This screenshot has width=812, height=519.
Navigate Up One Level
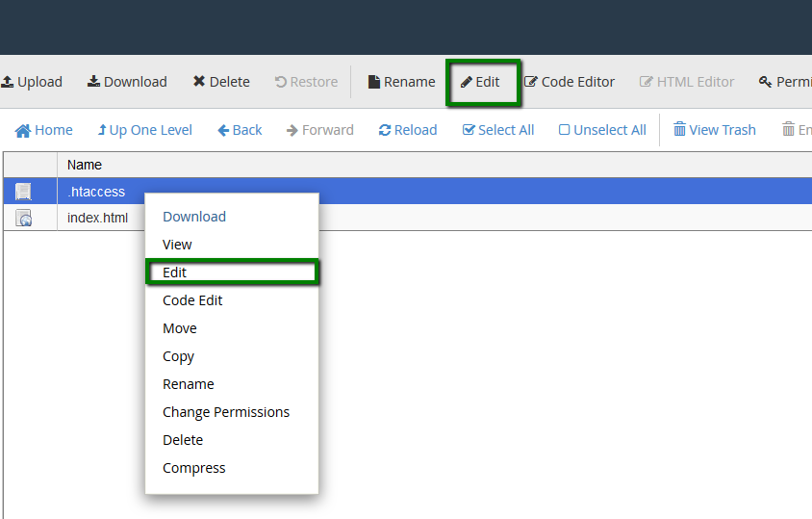click(x=144, y=130)
